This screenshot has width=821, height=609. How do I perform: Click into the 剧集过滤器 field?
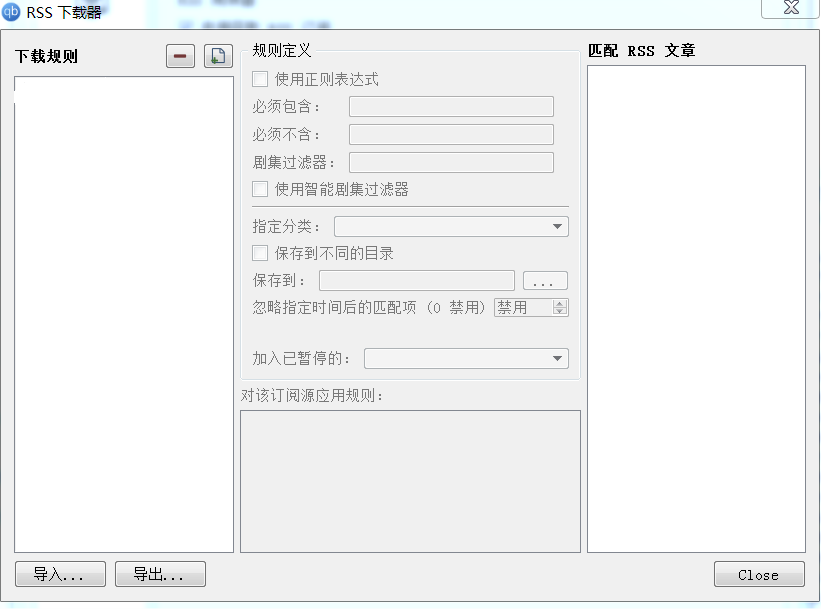coord(451,162)
